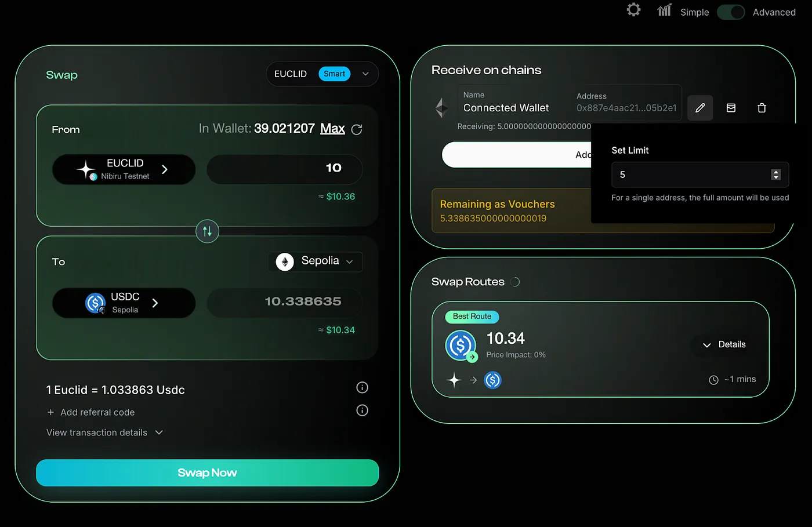Expand the Best Route Details
This screenshot has height=527, width=812.
[x=724, y=344]
